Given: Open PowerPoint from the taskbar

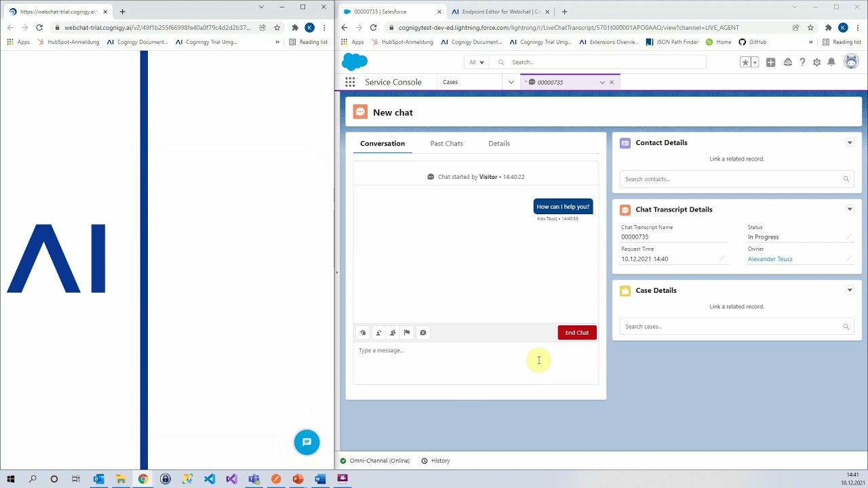Looking at the screenshot, I should pyautogui.click(x=298, y=479).
